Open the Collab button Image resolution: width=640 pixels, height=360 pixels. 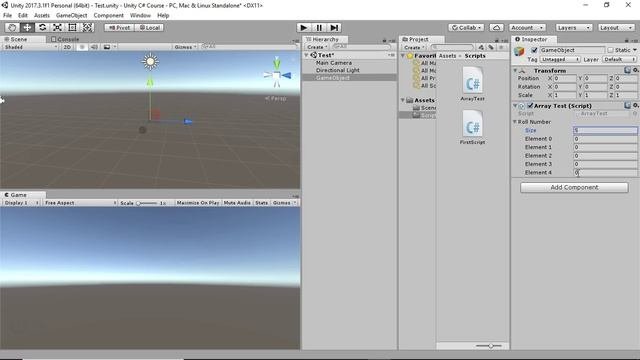tap(466, 27)
